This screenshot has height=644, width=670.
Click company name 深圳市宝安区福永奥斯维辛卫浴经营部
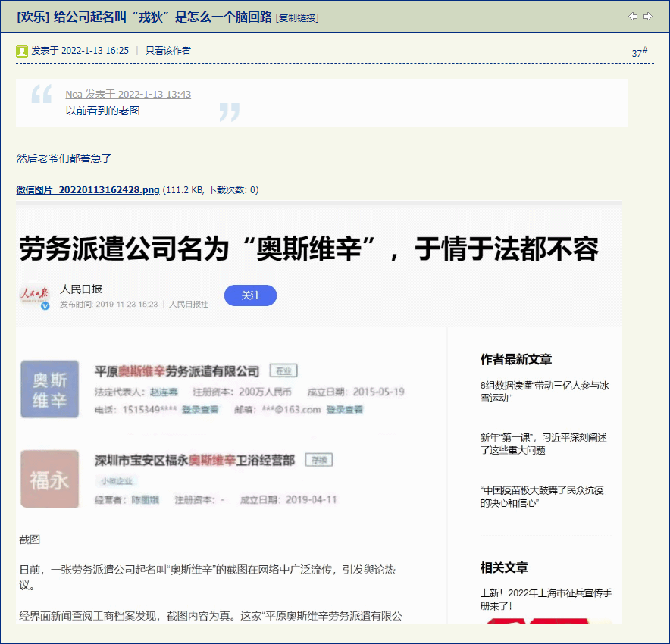coord(195,460)
